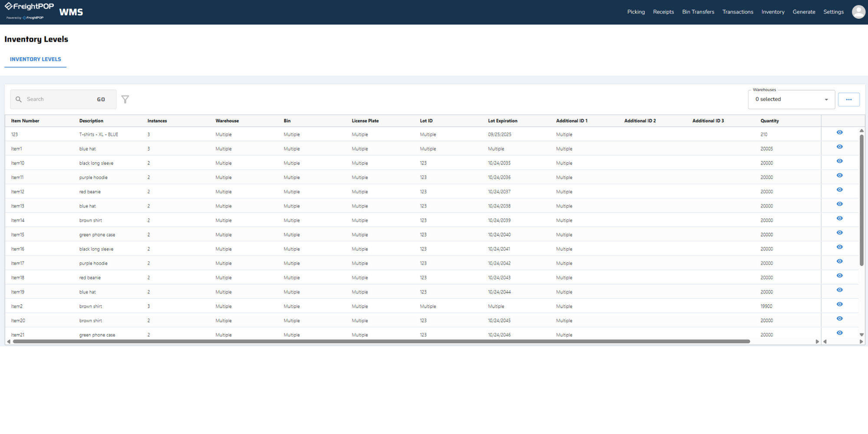Sort by Item Number column header
The height and width of the screenshot is (434, 868).
click(25, 121)
